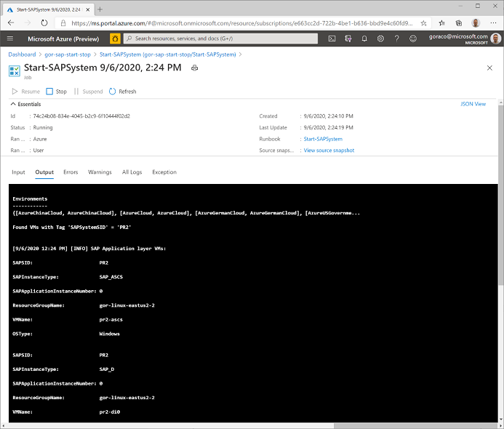Collapse the Essentials section

(x=25, y=104)
